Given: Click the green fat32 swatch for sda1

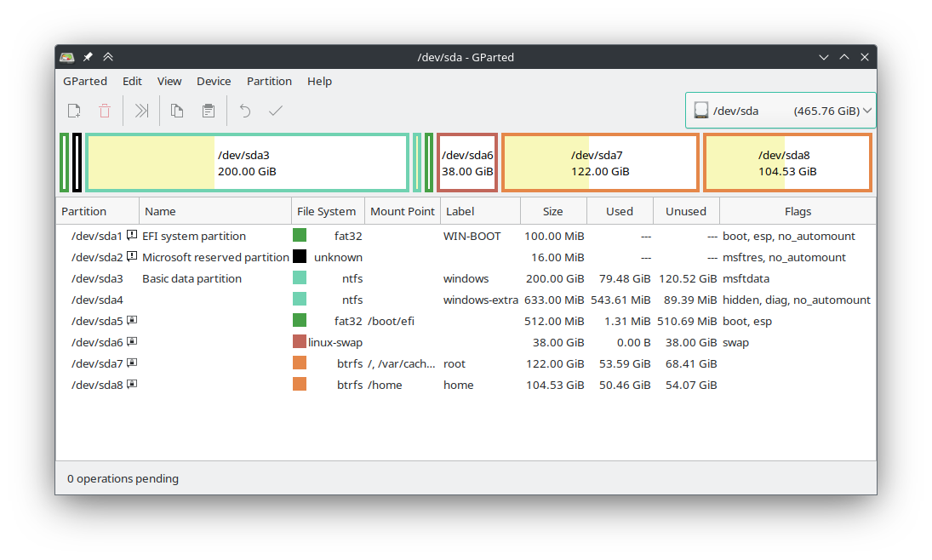Looking at the screenshot, I should point(300,236).
